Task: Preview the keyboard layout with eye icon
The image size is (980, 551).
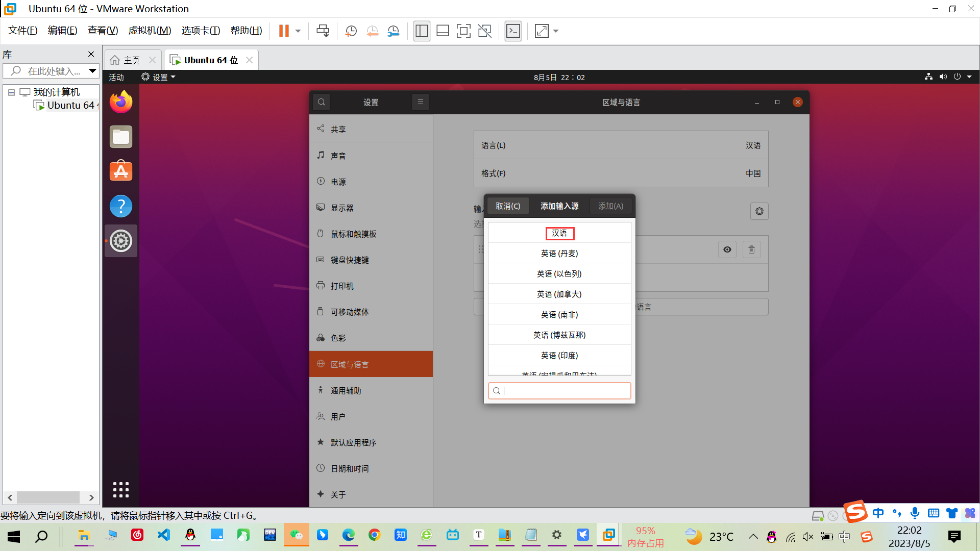Action: (727, 249)
